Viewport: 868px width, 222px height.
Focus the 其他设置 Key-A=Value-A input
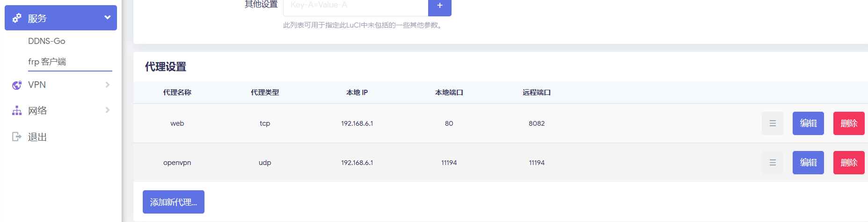pyautogui.click(x=355, y=6)
